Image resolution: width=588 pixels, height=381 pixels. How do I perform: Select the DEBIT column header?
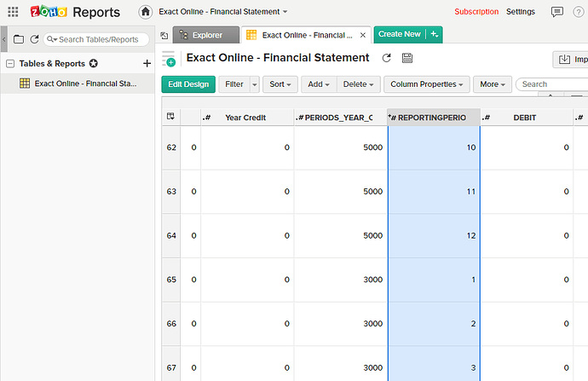tap(527, 118)
